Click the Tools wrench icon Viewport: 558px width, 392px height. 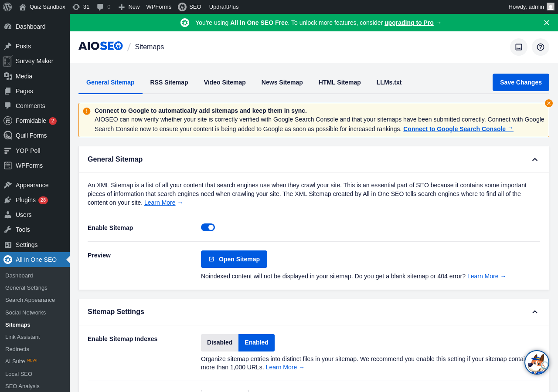pyautogui.click(x=8, y=230)
